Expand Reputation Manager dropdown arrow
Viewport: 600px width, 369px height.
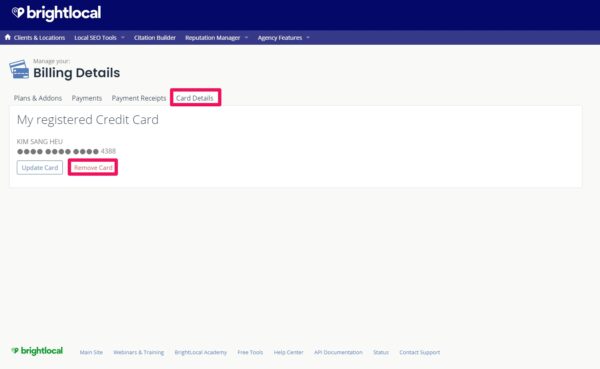246,38
